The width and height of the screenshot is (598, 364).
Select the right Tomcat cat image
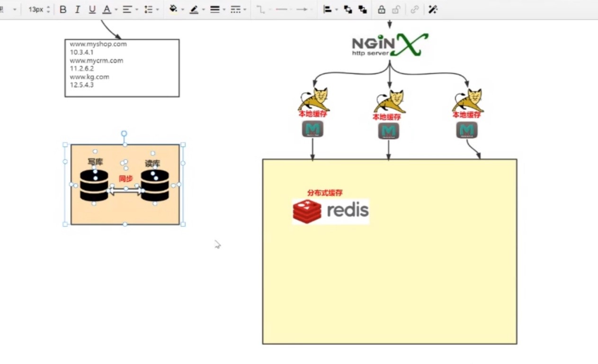[468, 100]
